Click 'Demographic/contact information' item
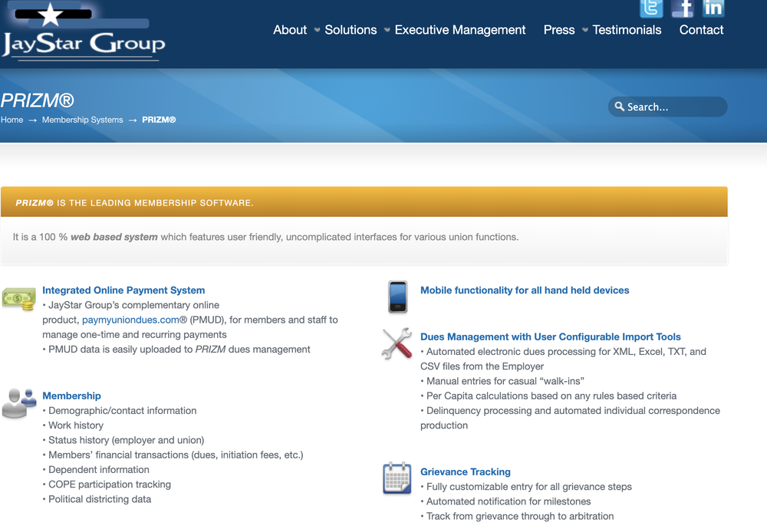The image size is (767, 532). (x=122, y=411)
